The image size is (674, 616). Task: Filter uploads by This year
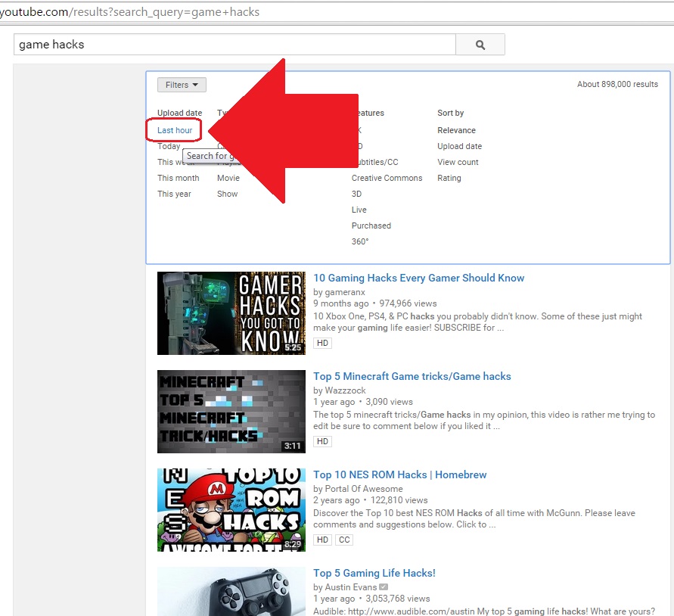[174, 194]
